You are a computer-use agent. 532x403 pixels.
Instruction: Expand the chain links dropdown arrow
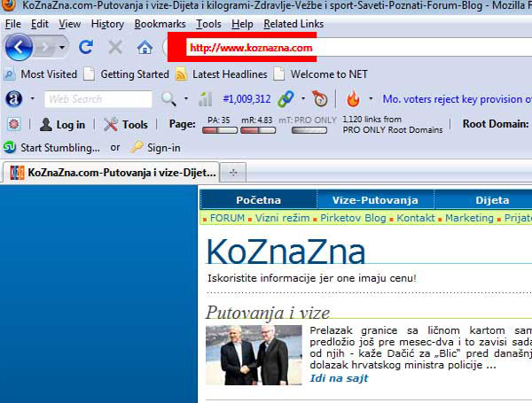[303, 99]
